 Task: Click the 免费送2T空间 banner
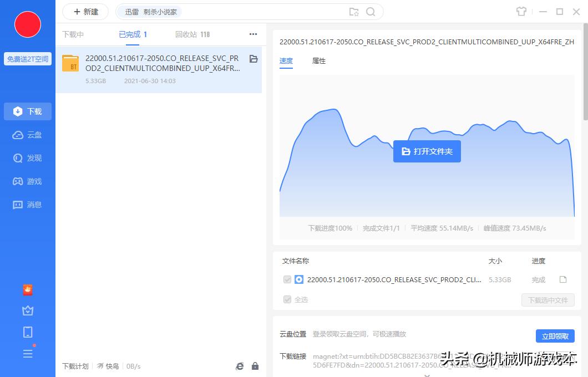pyautogui.click(x=28, y=58)
